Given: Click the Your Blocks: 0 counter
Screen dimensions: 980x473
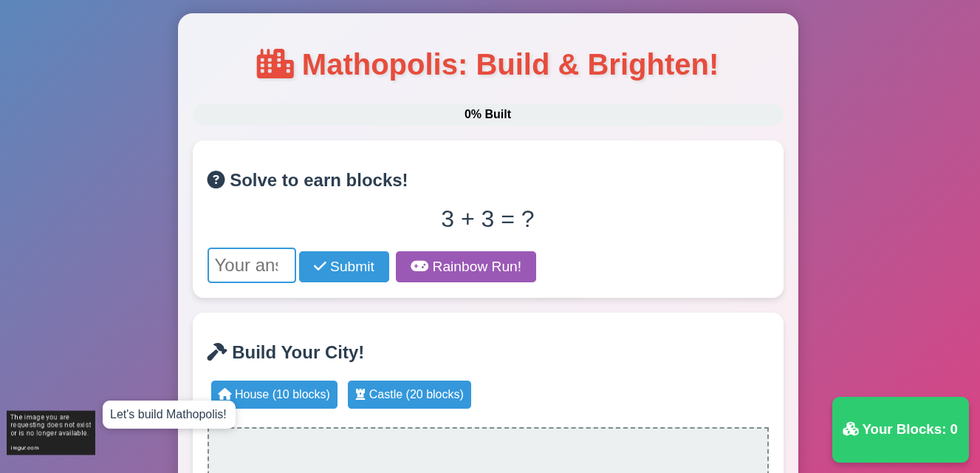Looking at the screenshot, I should tap(900, 429).
